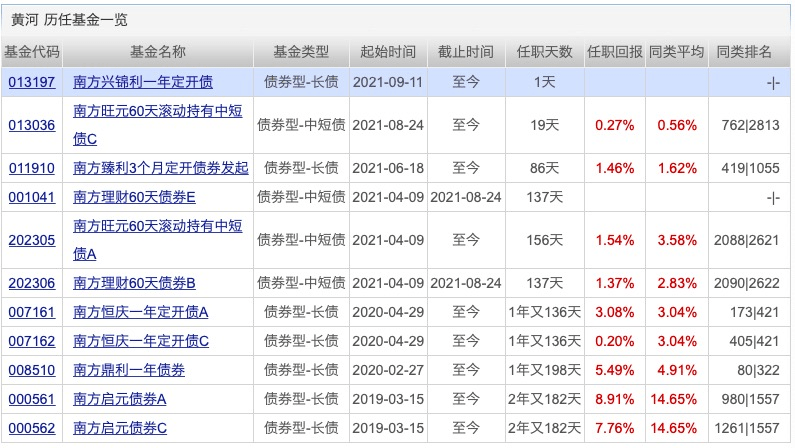
Task: Select ranking 762|2813 cell
Action: click(750, 125)
